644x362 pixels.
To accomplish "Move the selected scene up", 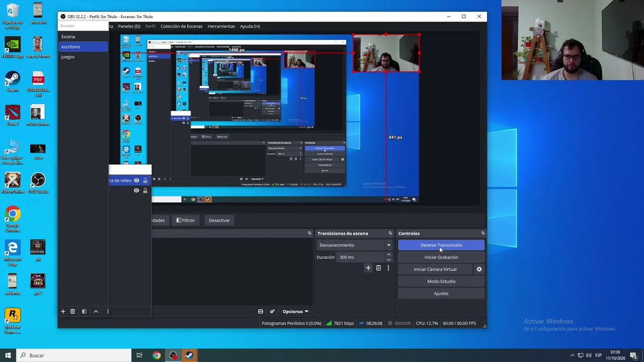I will tap(96, 312).
